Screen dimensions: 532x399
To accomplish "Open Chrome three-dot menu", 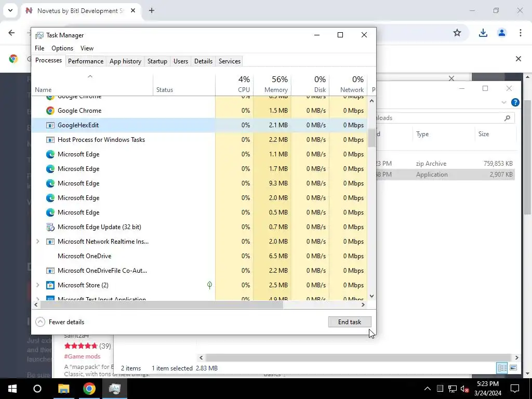I will [x=520, y=33].
